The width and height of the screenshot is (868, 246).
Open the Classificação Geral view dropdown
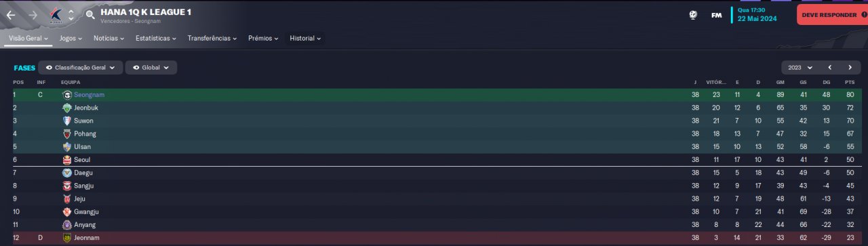(81, 68)
